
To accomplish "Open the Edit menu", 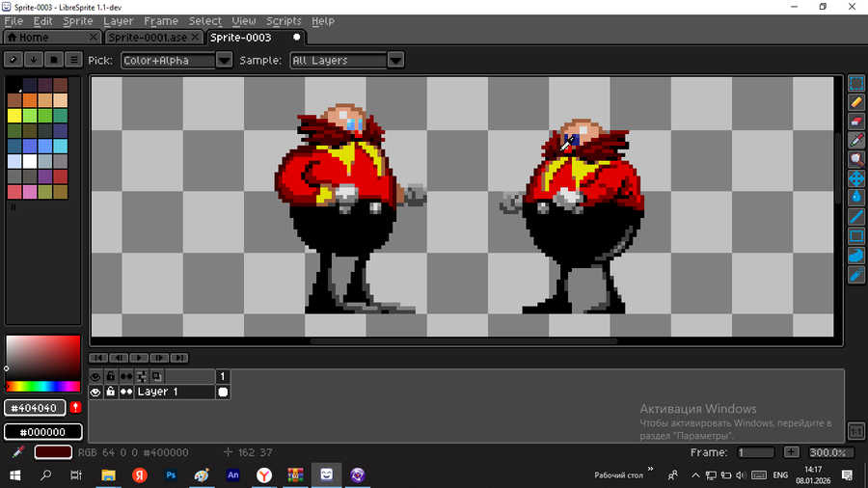I will tap(42, 21).
